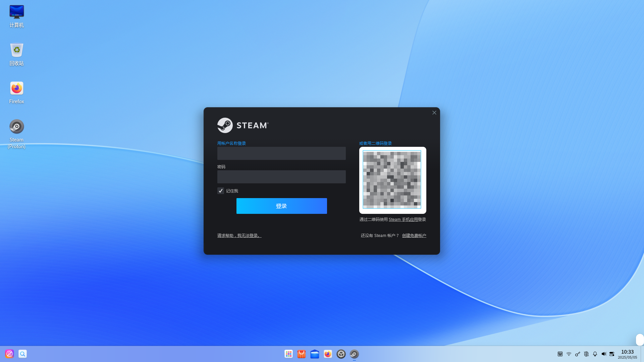Open the app store bag icon in taskbar

[302, 354]
